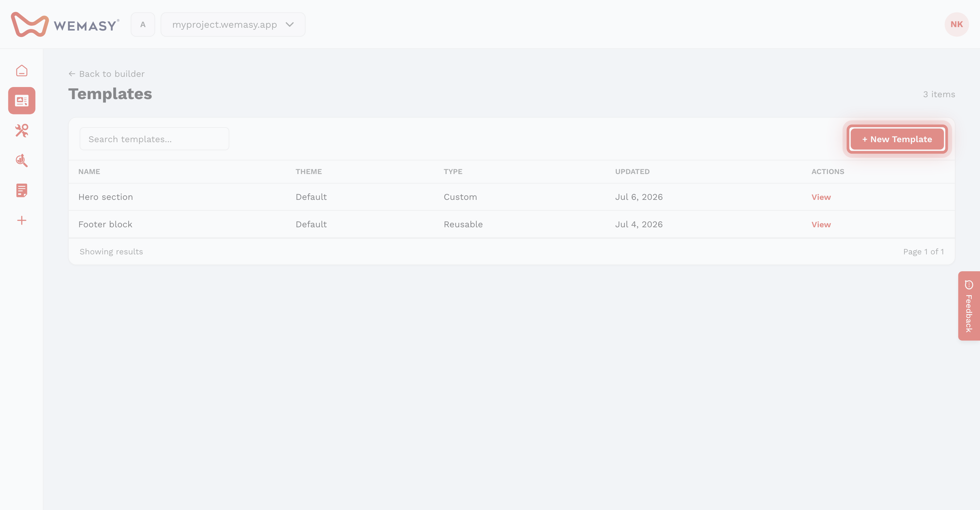Click the Showing results text

[111, 252]
